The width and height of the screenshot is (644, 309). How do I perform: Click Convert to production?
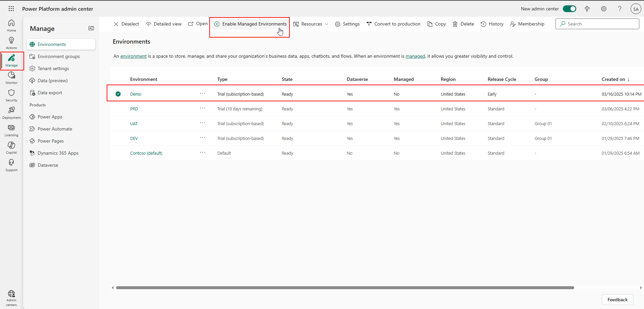pyautogui.click(x=393, y=24)
